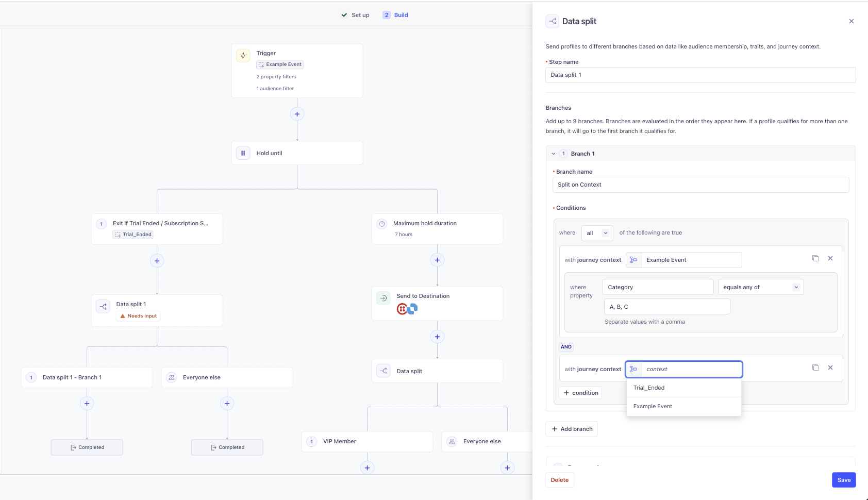Click the Save button
Image resolution: width=868 pixels, height=500 pixels.
843,480
